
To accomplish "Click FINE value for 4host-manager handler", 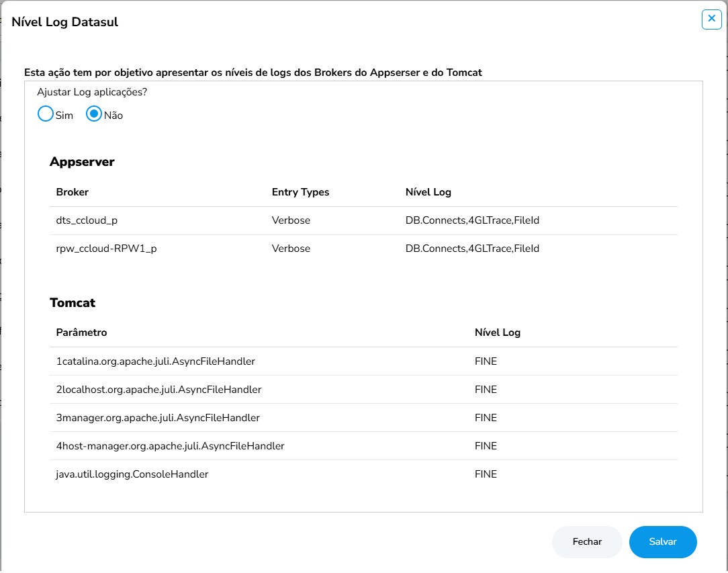I will click(486, 446).
